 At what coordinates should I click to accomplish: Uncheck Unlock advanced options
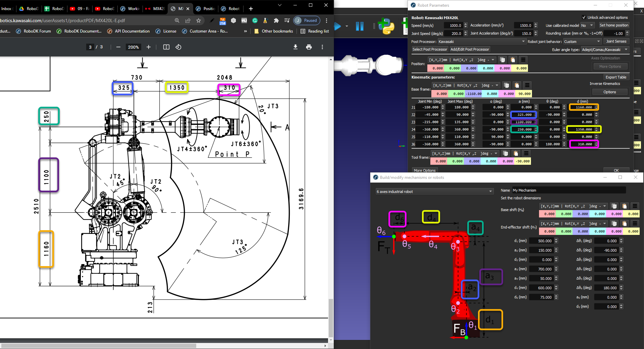pos(584,17)
